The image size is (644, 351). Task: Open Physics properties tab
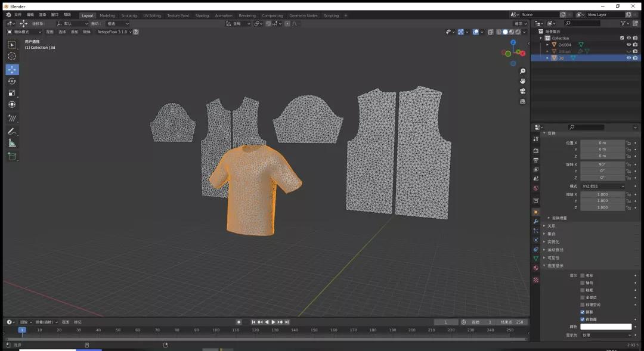click(x=535, y=239)
